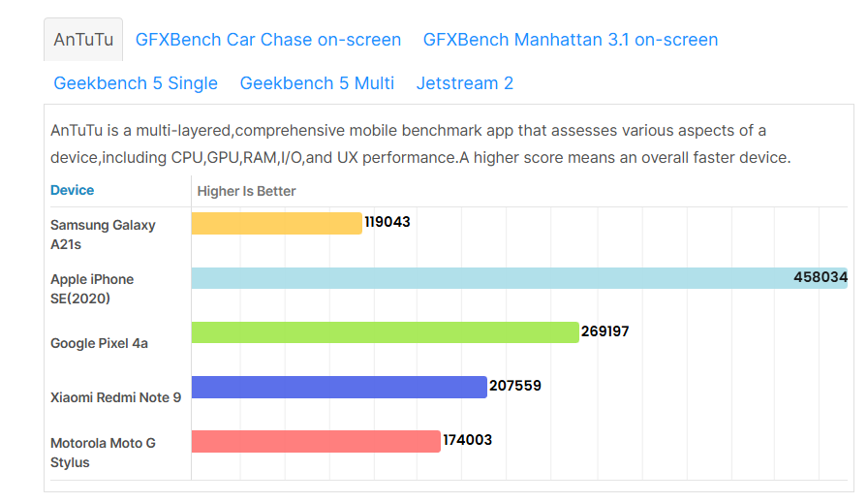Image resolution: width=868 pixels, height=503 pixels.
Task: Click the Device column header
Action: pyautogui.click(x=73, y=191)
